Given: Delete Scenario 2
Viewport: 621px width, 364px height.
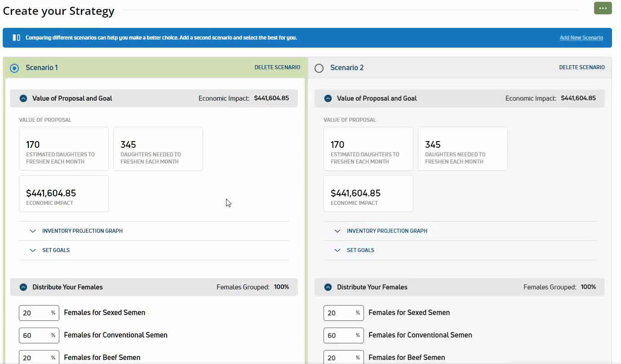Looking at the screenshot, I should (x=582, y=67).
